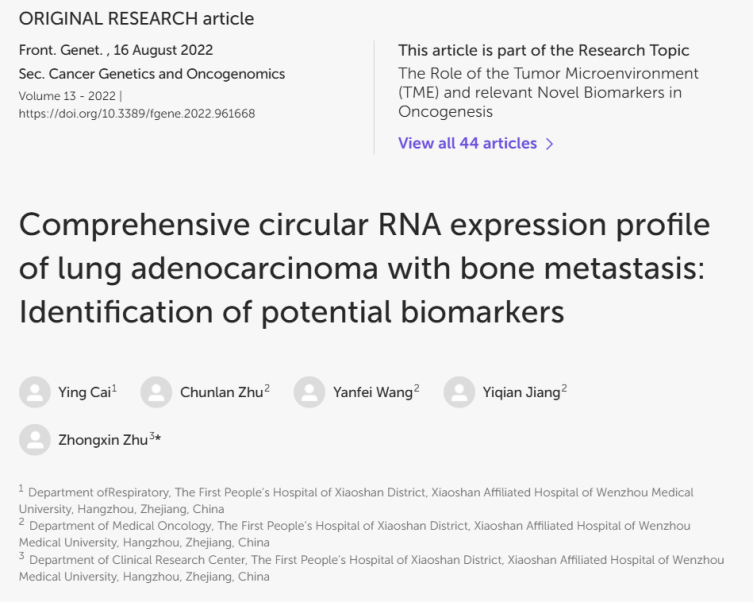Click the Department of Clinical Research Center affiliation

tap(371, 568)
